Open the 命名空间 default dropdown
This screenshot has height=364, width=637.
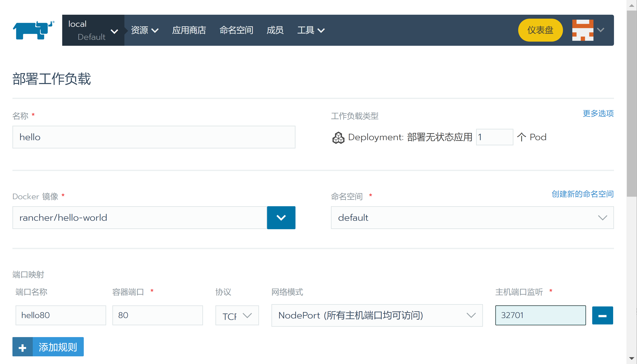(472, 217)
